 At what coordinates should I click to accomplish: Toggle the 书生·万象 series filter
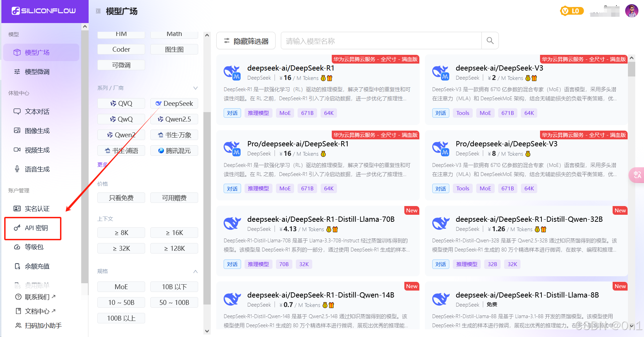[x=174, y=135]
